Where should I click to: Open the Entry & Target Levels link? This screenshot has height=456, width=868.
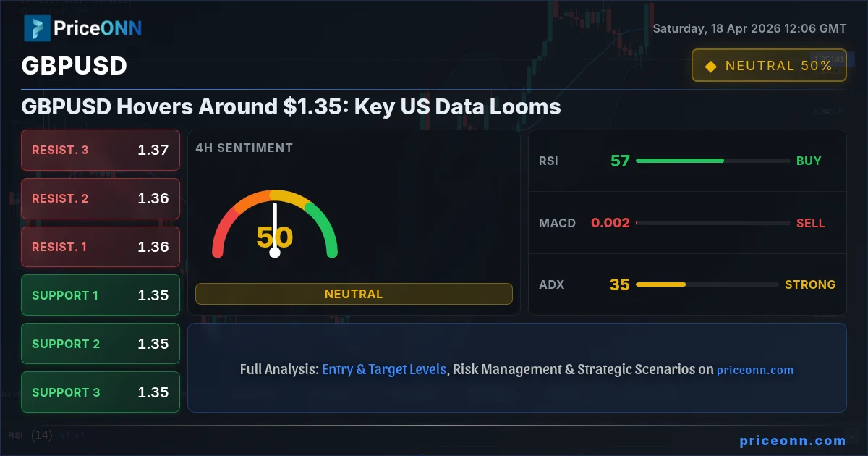tap(384, 369)
